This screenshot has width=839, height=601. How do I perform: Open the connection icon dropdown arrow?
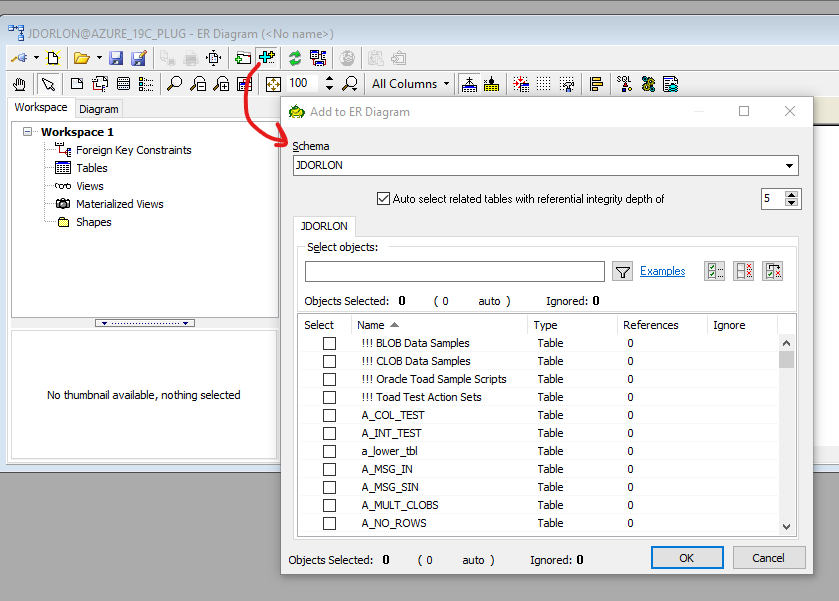point(36,58)
